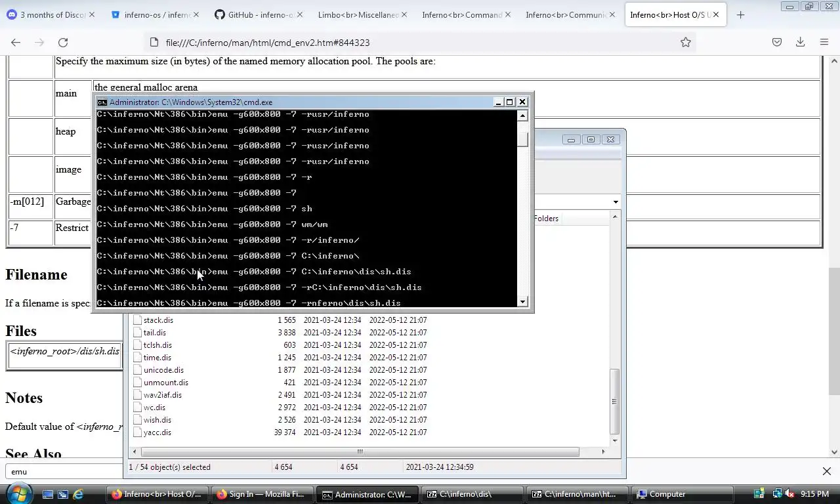Screen dimensions: 840x504
Task: Open the Firefox downloads panel
Action: (801, 42)
